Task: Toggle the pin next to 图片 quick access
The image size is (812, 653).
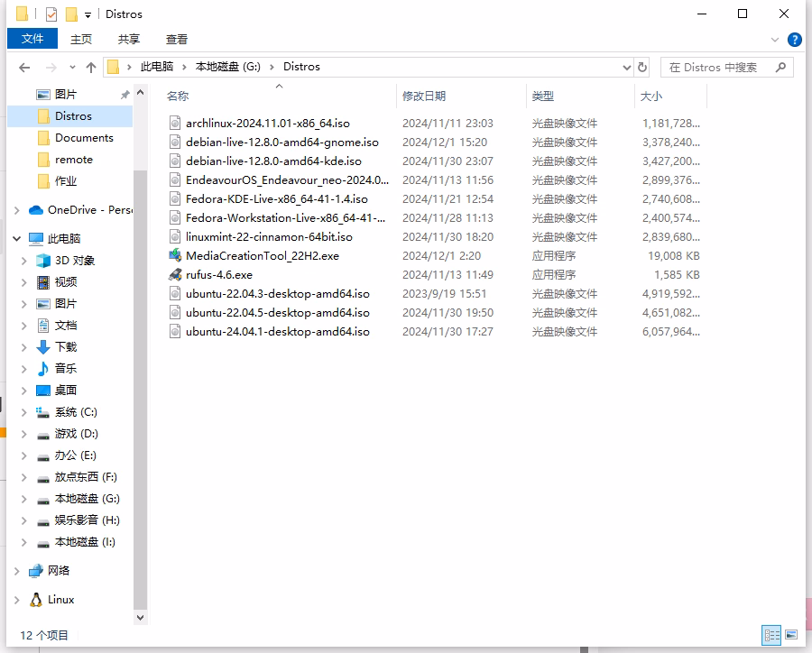Action: click(x=125, y=95)
